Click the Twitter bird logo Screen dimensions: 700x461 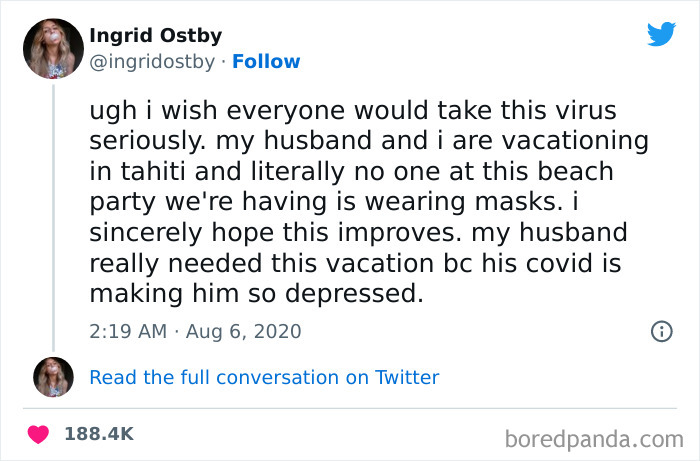click(x=661, y=34)
